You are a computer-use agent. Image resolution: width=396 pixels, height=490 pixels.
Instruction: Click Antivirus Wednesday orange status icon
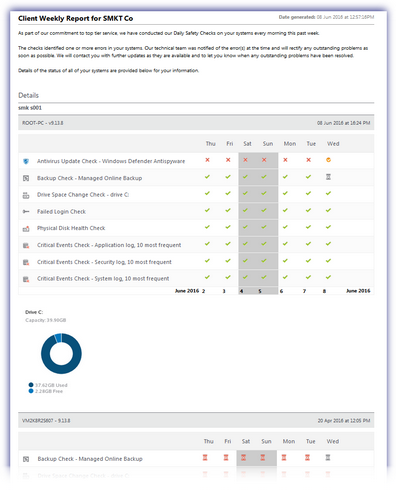coord(328,160)
